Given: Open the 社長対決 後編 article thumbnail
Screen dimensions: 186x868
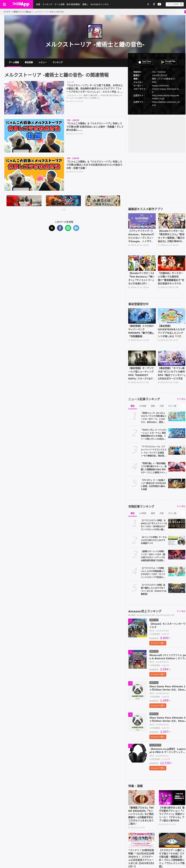Looking at the screenshot, I should tap(34, 136).
